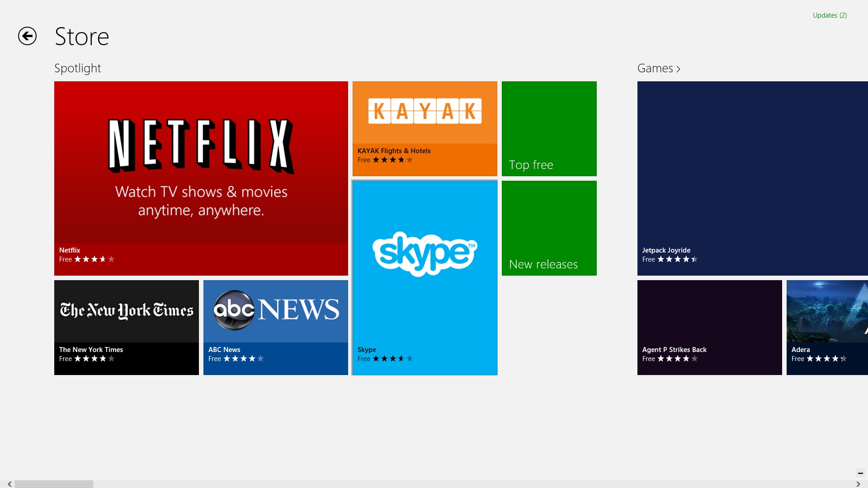The image size is (868, 488).
Task: Click the KAYAK star rating
Action: (x=393, y=160)
